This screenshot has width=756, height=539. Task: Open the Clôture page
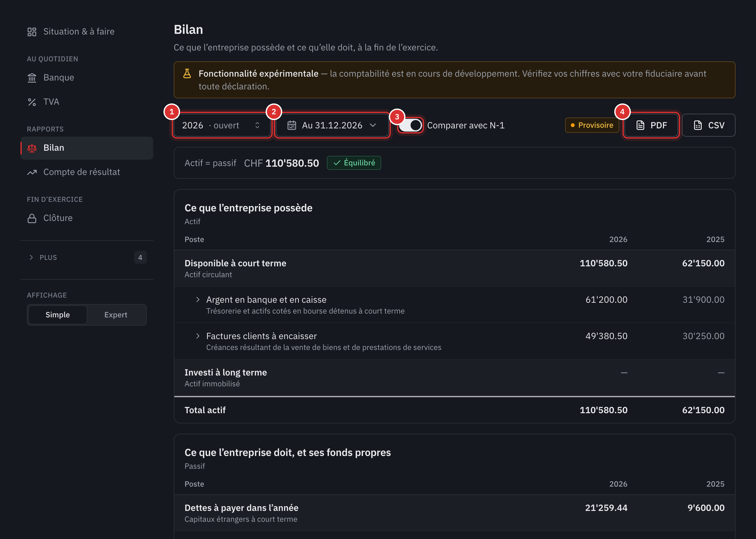[x=87, y=218]
